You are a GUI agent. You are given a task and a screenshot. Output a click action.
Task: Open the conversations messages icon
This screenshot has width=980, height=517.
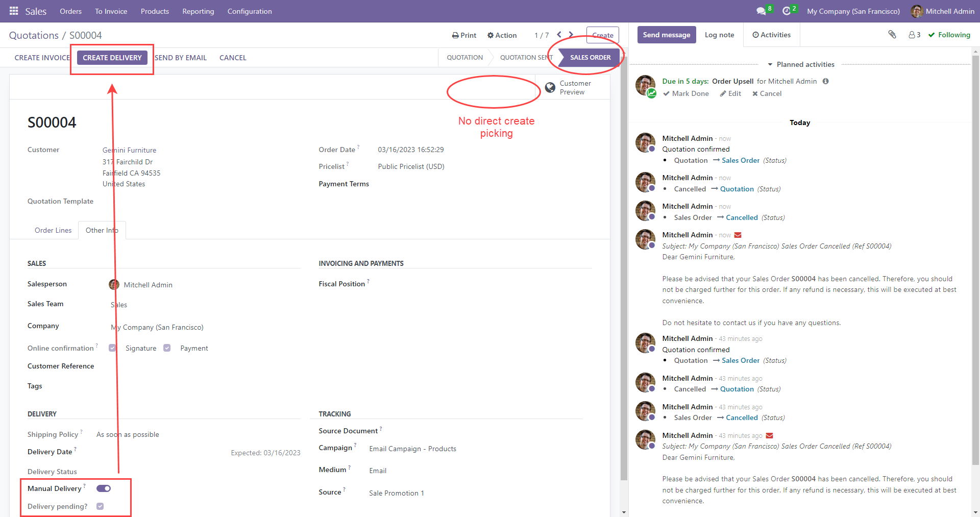pos(761,11)
